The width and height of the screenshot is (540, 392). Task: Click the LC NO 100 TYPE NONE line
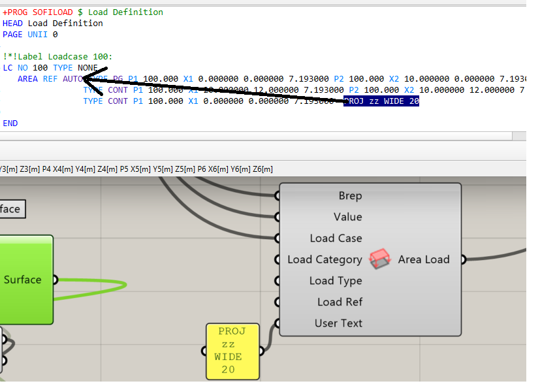pos(50,68)
